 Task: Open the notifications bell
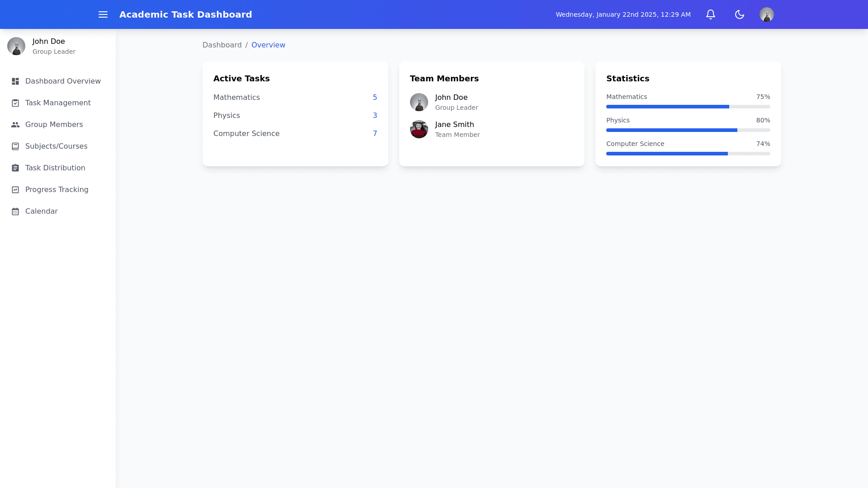pos(711,14)
